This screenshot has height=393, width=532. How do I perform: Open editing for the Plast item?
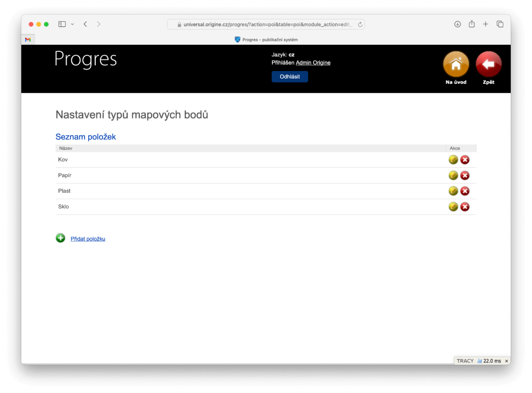tap(453, 191)
